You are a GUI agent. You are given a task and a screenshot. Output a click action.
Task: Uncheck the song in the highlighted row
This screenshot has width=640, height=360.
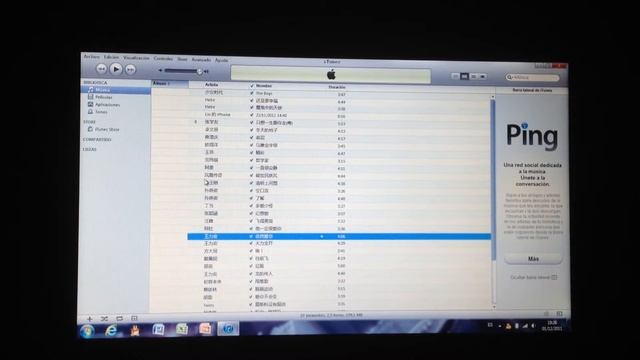tap(251, 236)
